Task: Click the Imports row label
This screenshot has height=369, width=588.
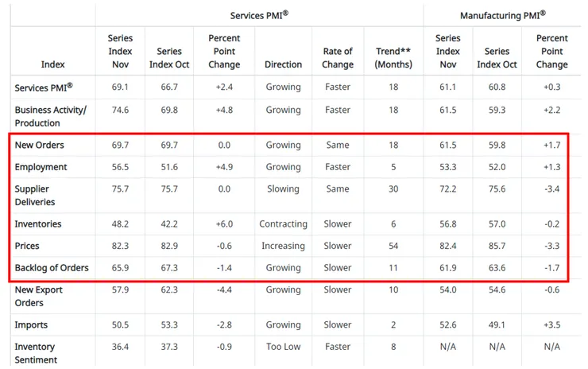Action: 31,324
